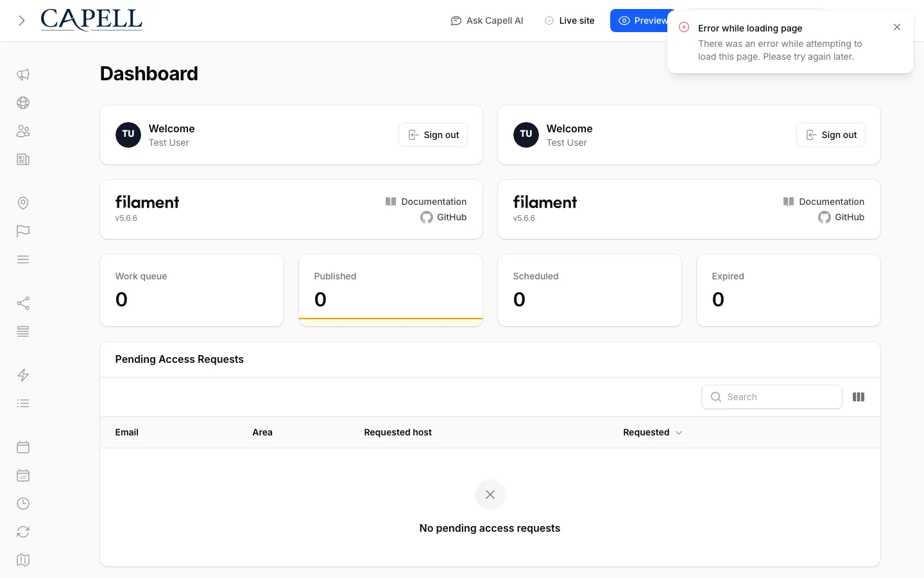Open the calendar with dates sidebar icon

[x=23, y=475]
